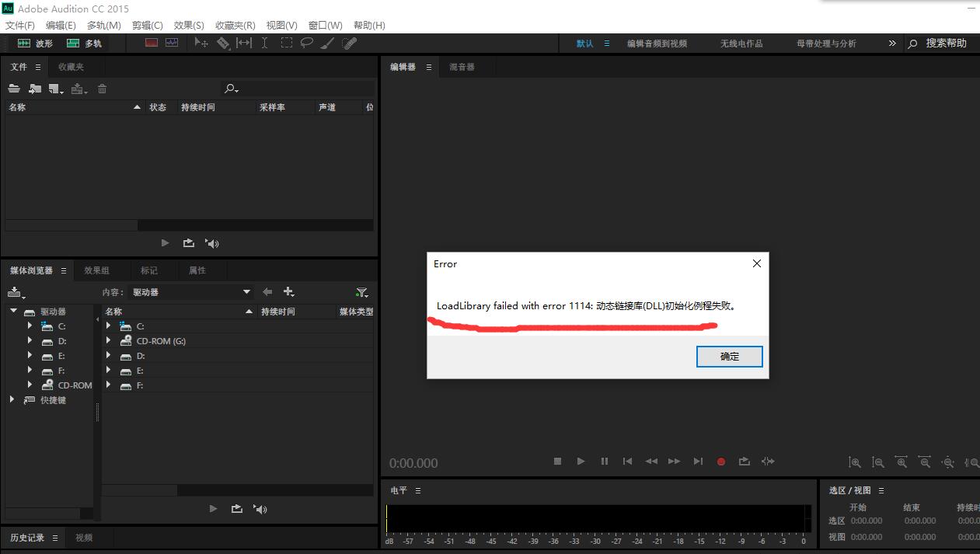The image size is (980, 554).
Task: Click Import File icon in Files panel
Action: pos(35,89)
